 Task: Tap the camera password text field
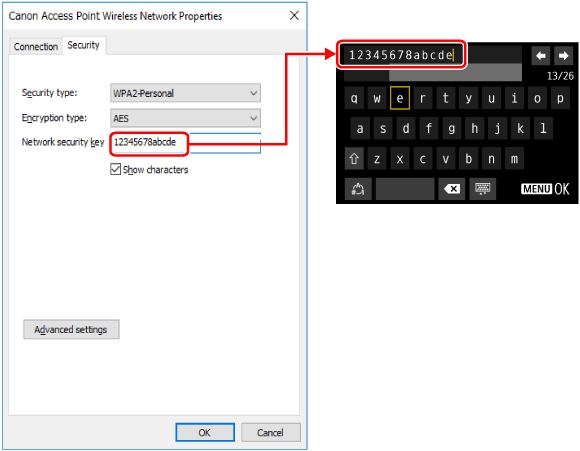[401, 55]
